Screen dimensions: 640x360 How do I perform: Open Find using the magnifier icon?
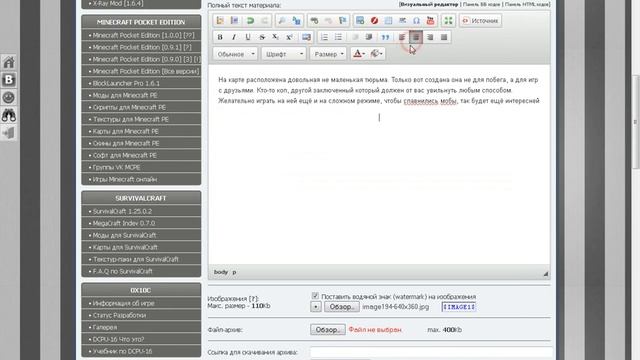(x=282, y=20)
